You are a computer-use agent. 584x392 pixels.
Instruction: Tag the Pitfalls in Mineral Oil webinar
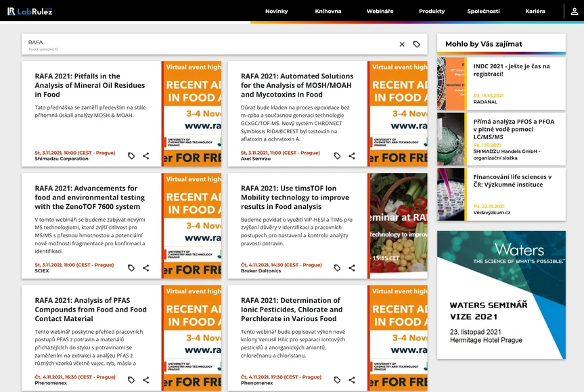[x=131, y=156]
